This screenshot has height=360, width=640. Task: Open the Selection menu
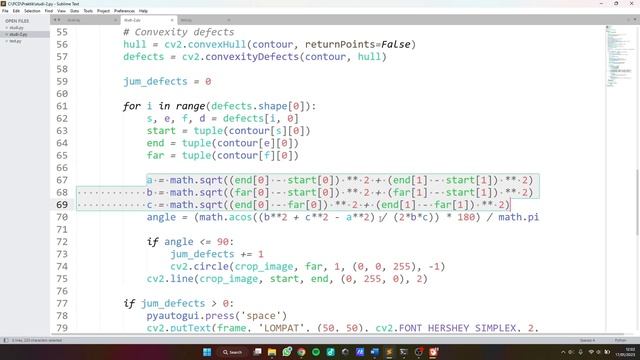click(x=32, y=11)
